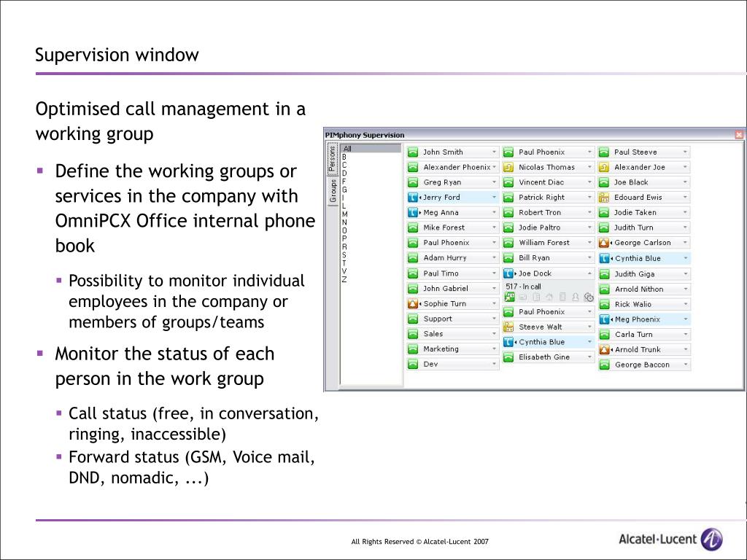Open the Carla Turn dropdown arrow

pos(686,335)
